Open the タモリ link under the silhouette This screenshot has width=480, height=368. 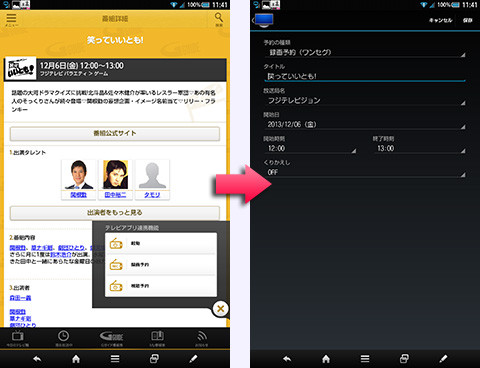coord(152,195)
